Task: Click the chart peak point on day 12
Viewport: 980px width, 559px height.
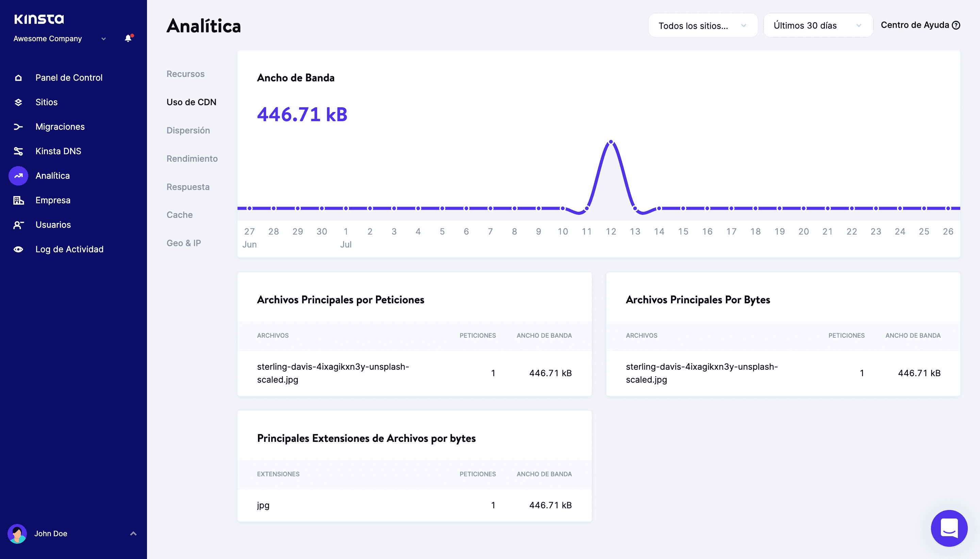Action: pos(610,142)
